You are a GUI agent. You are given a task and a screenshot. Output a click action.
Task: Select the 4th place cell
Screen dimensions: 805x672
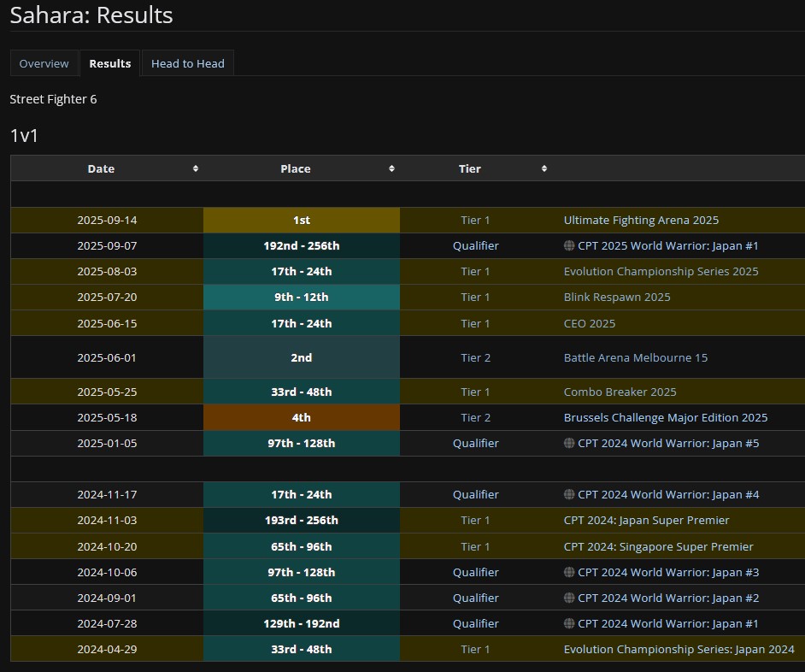coord(302,417)
